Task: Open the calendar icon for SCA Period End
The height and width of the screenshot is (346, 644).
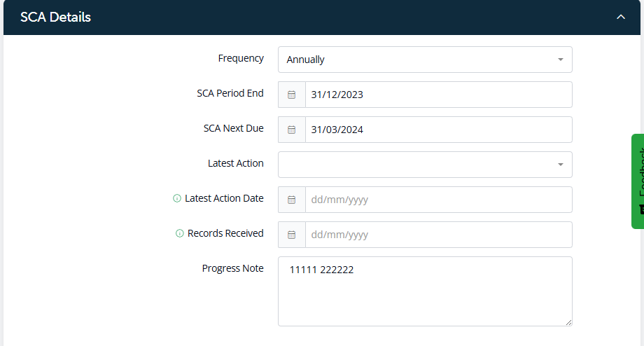Action: (292, 95)
